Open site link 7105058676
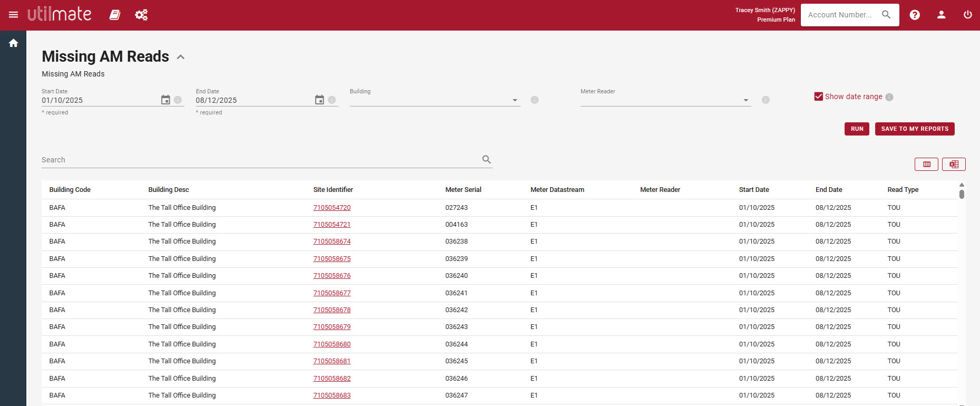The image size is (980, 406). (x=332, y=276)
